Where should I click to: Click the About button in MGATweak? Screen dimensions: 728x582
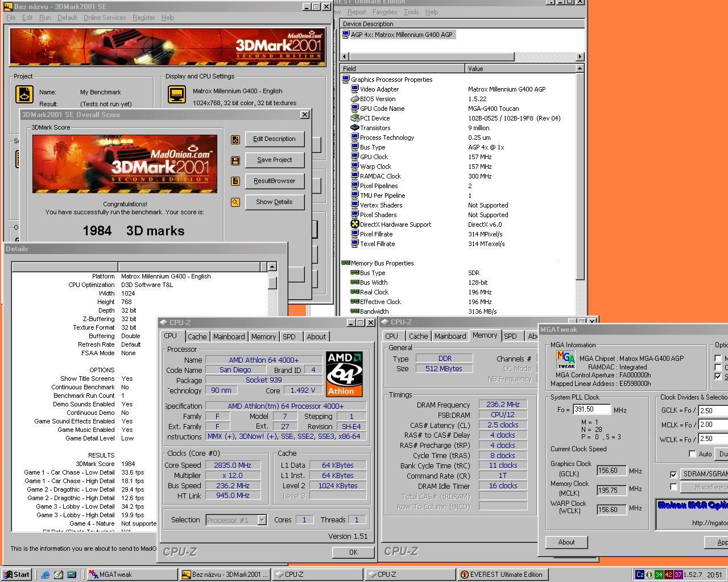566,542
